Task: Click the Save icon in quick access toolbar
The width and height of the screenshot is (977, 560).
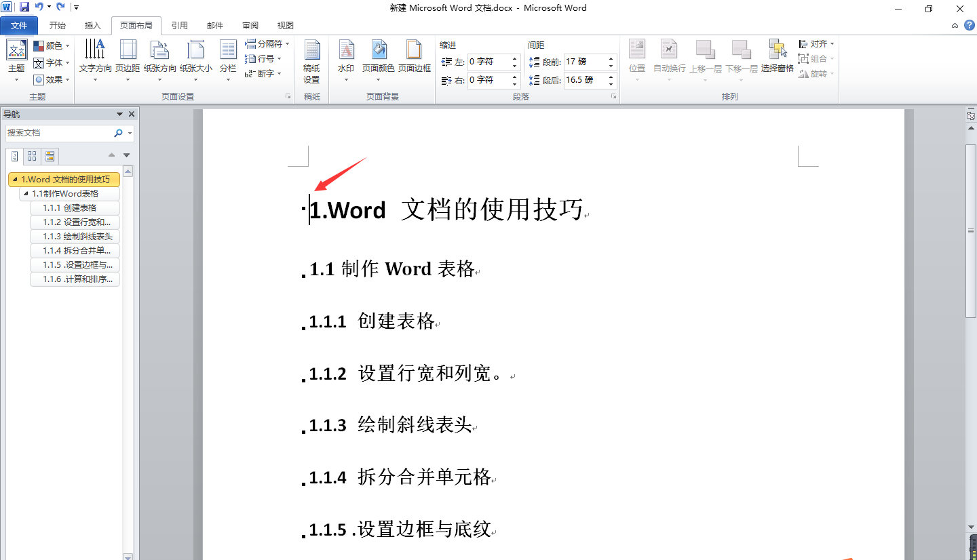Action: [24, 7]
